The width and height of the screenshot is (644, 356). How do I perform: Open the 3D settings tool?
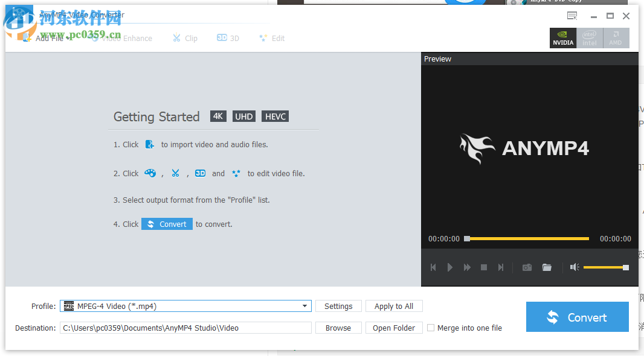click(x=228, y=38)
